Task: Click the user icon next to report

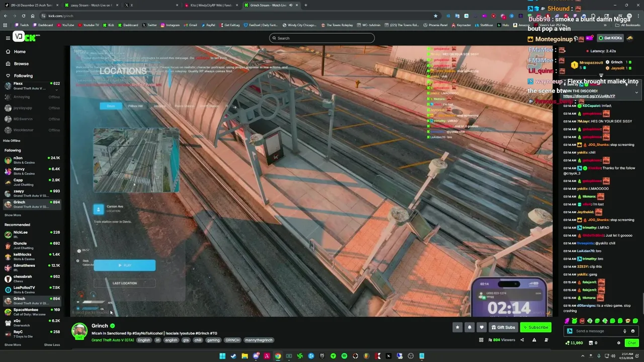Action: coord(546,340)
